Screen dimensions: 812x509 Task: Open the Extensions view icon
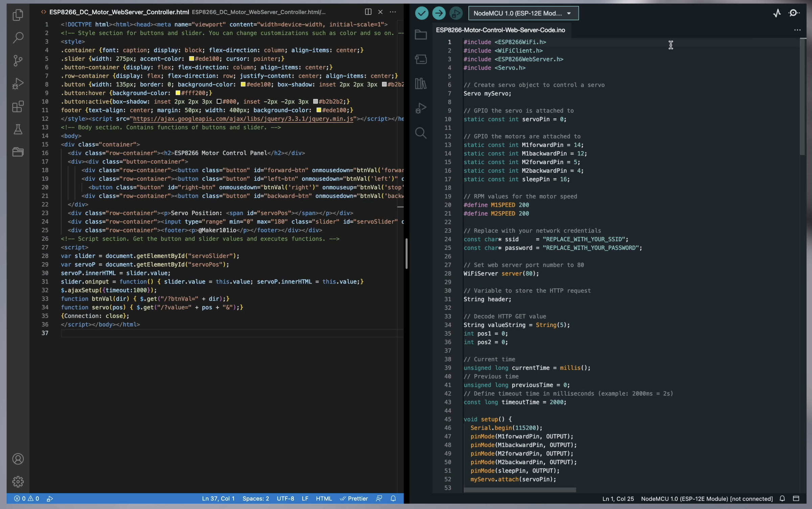(x=18, y=107)
